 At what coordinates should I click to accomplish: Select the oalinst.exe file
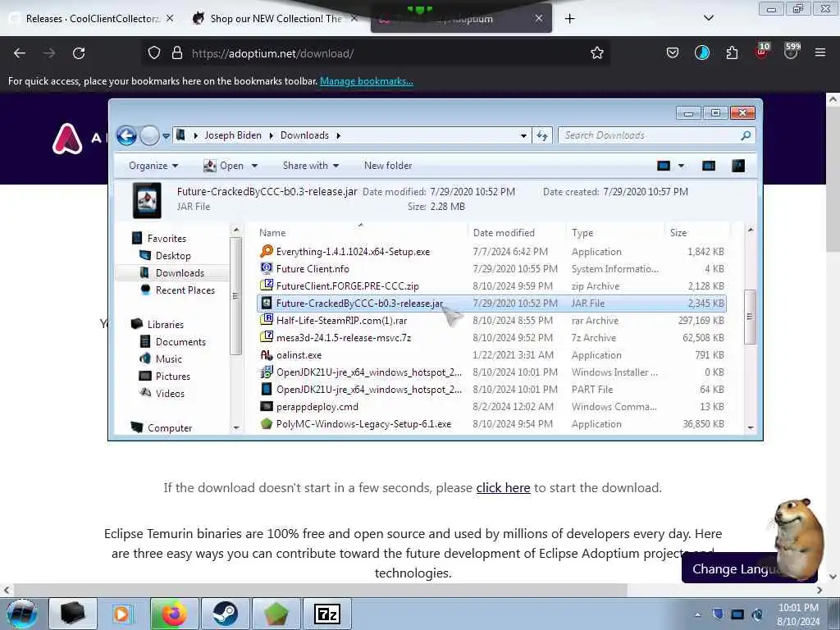coord(492,354)
